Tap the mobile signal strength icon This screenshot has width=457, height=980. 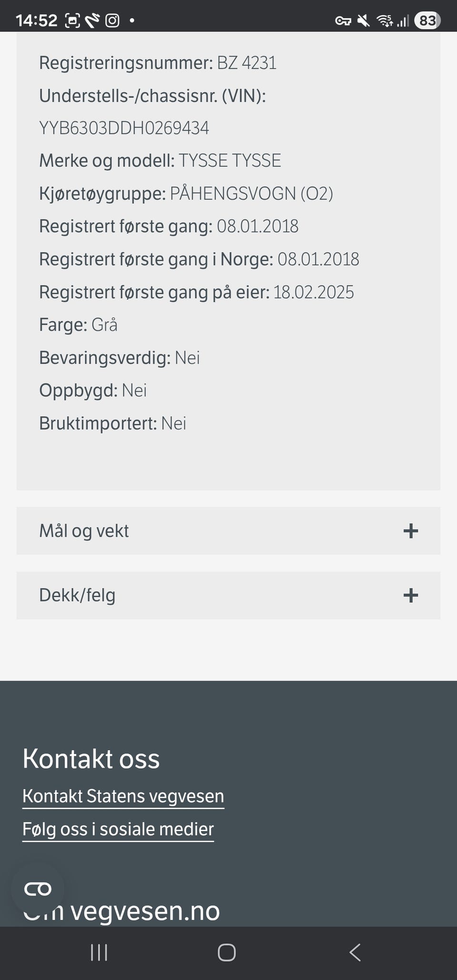[x=404, y=20]
